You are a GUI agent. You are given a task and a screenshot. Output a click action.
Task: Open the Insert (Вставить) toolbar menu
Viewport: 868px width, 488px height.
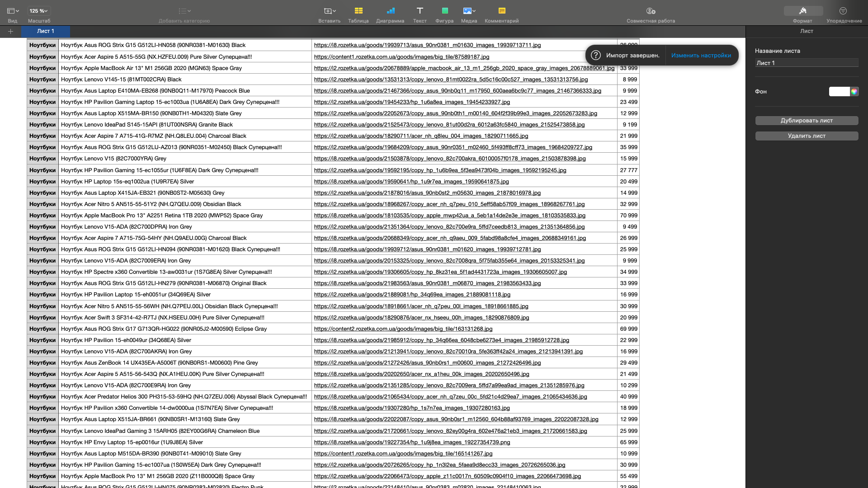(329, 14)
